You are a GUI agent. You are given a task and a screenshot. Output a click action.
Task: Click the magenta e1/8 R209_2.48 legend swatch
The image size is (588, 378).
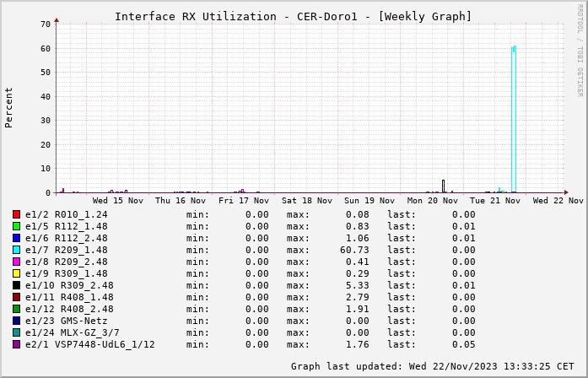pyautogui.click(x=16, y=262)
